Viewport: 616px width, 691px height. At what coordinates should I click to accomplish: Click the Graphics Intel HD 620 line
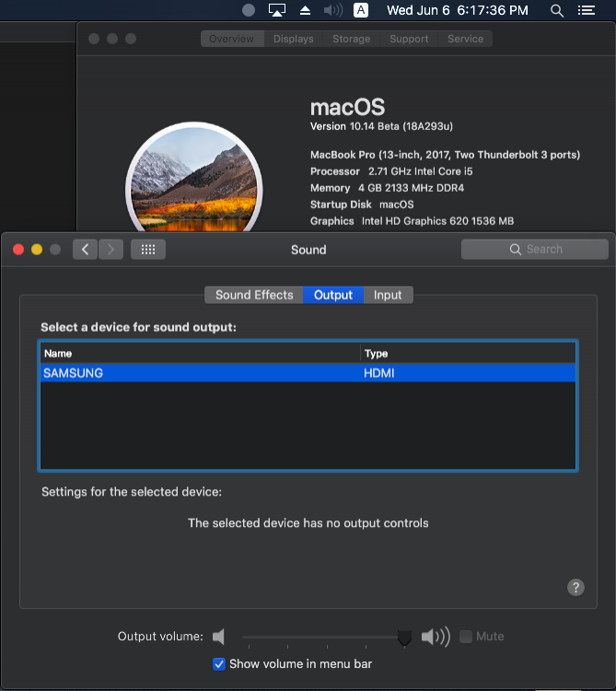(413, 221)
